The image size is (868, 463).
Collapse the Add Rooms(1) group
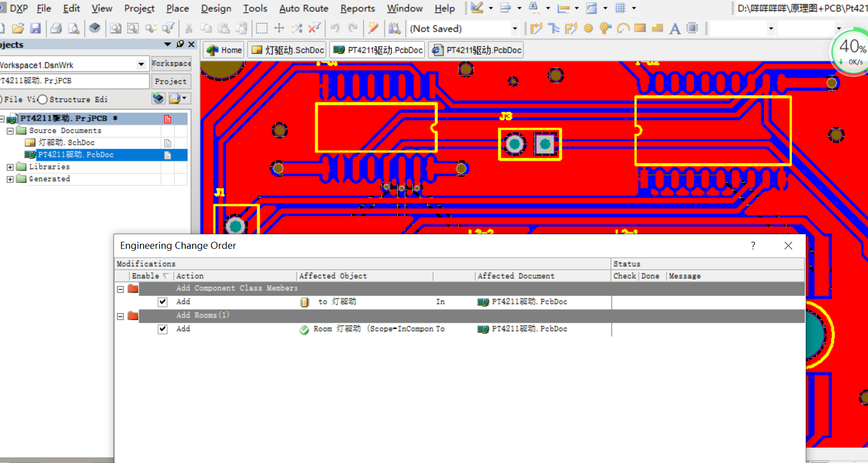(x=121, y=316)
